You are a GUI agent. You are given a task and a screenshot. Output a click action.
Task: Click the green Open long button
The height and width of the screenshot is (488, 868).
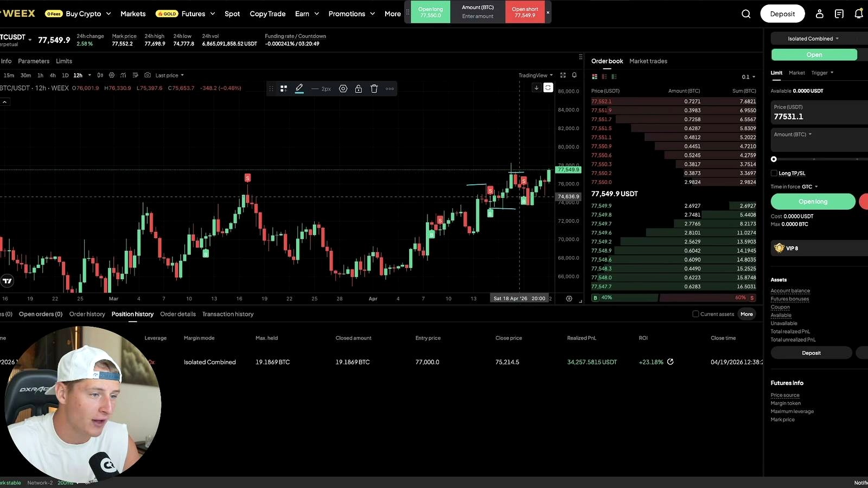[813, 201]
